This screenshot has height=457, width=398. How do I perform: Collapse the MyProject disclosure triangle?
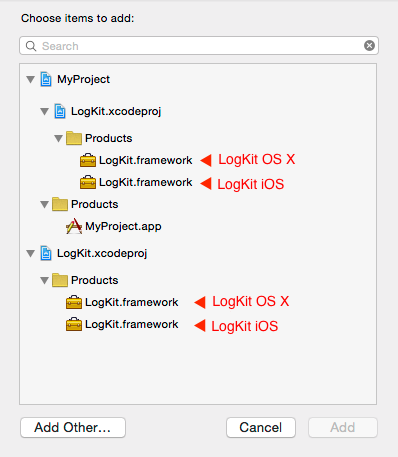[x=31, y=80]
